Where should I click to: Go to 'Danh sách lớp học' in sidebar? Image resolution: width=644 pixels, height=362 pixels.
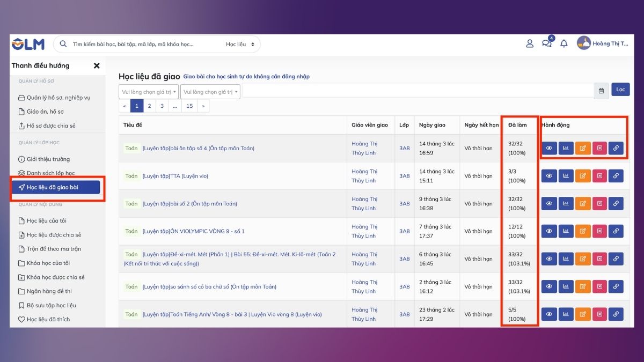(x=47, y=173)
